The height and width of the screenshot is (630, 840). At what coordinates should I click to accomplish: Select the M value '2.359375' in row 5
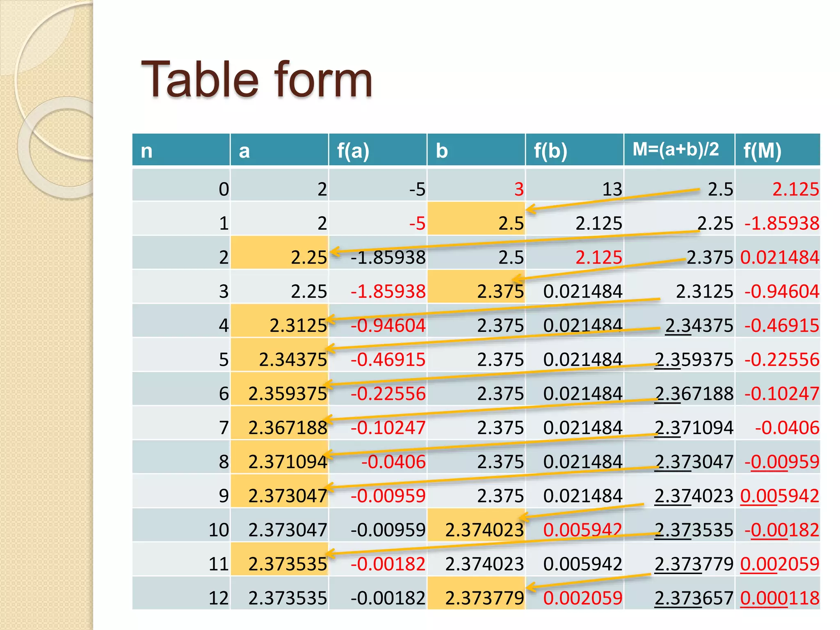694,359
